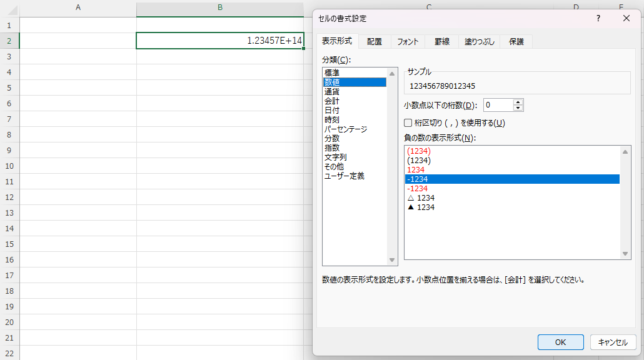This screenshot has height=360, width=644.
Task: Select 数値 in the category list
Action: 355,82
